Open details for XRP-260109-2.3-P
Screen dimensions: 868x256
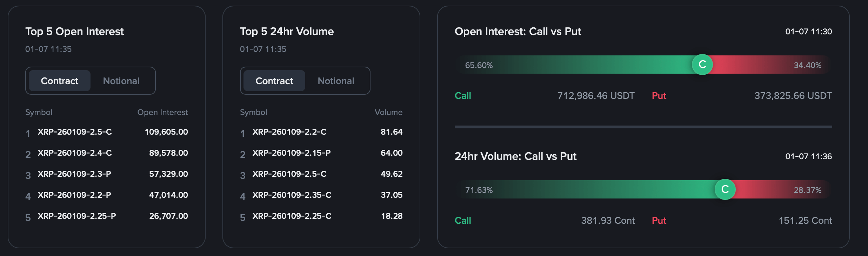coord(75,174)
